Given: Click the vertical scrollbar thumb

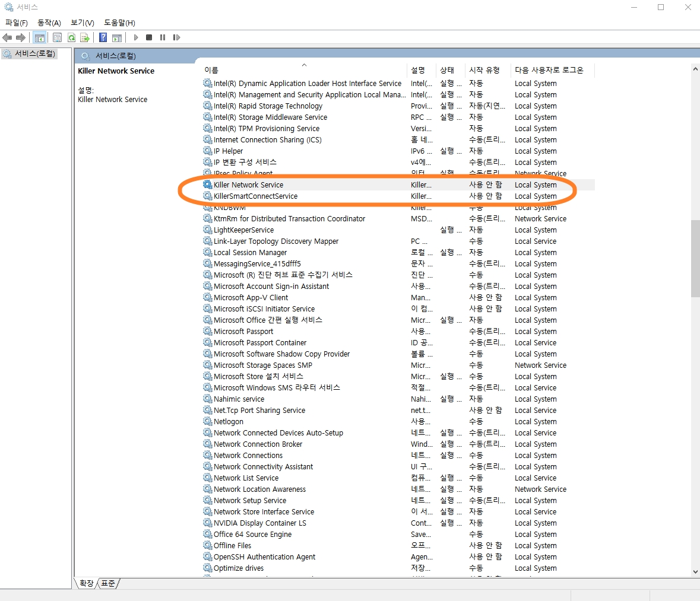Looking at the screenshot, I should [x=695, y=258].
